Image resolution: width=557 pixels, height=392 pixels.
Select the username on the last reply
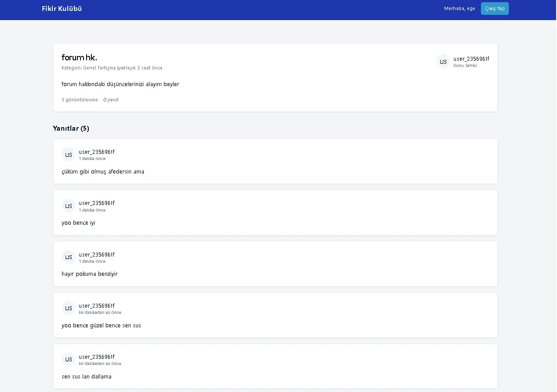tap(97, 357)
